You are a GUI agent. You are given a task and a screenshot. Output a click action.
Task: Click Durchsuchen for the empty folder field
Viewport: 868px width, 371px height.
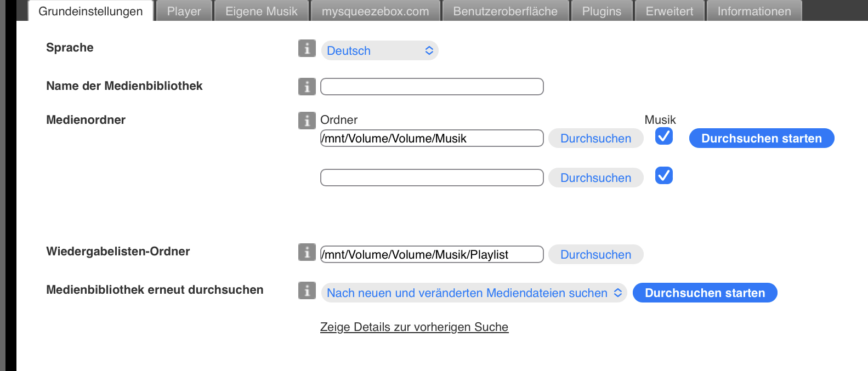pos(595,178)
